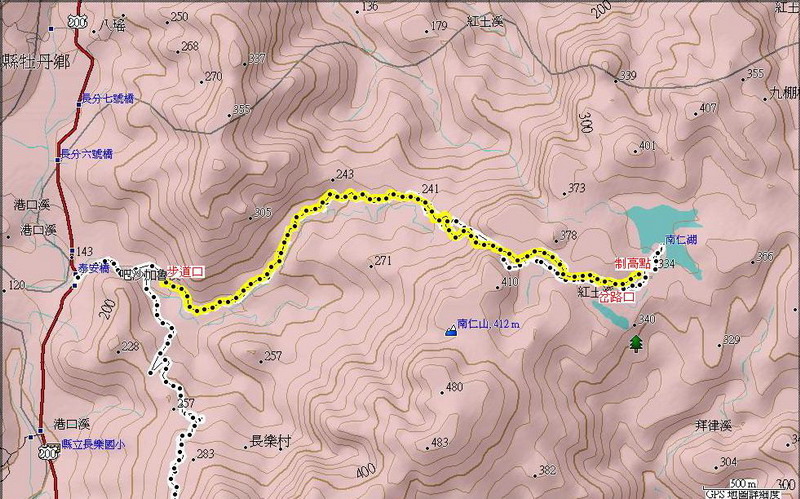Viewport: 800px width, 499px height.
Task: Select the 岔路口 junction waypoint label
Action: point(616,297)
